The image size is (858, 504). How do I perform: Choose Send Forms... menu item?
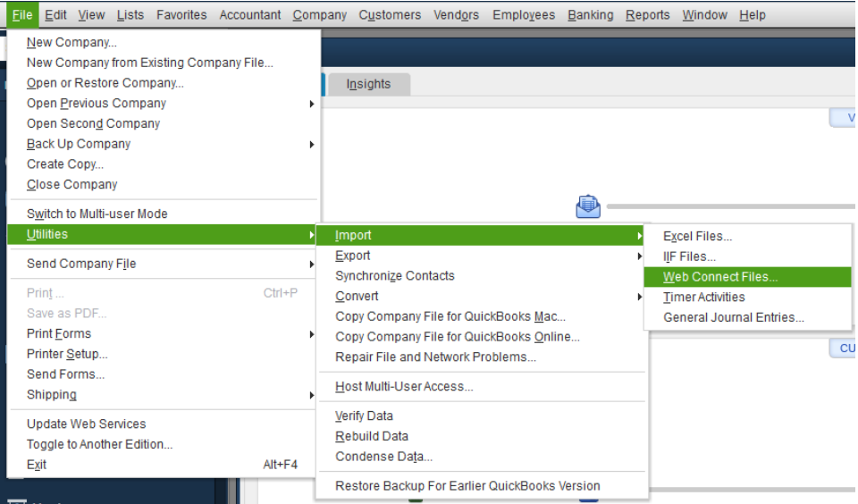[x=163, y=374]
